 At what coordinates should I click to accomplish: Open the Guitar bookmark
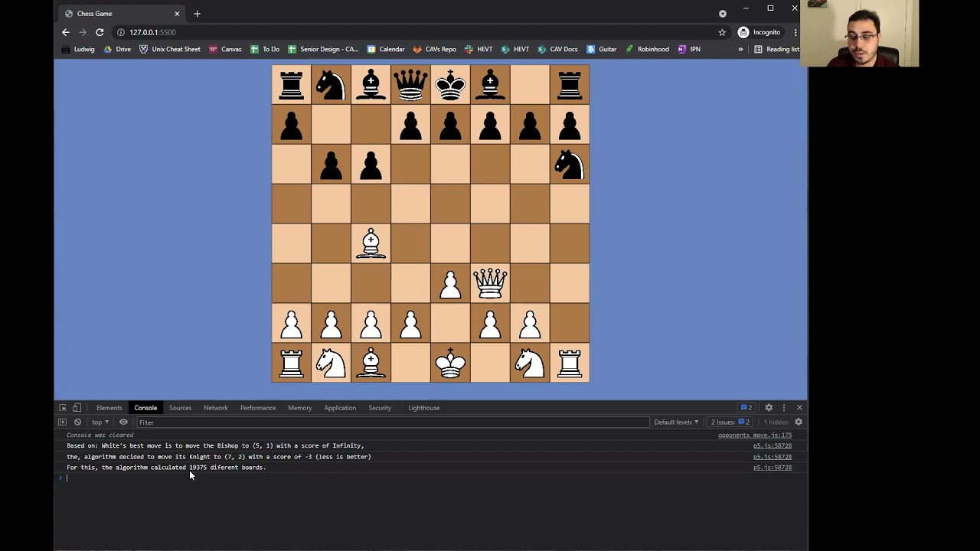tap(602, 49)
